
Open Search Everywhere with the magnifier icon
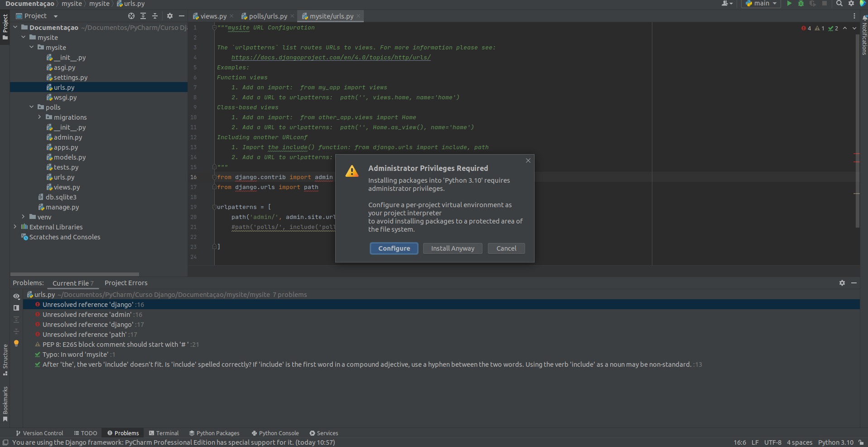coord(839,3)
